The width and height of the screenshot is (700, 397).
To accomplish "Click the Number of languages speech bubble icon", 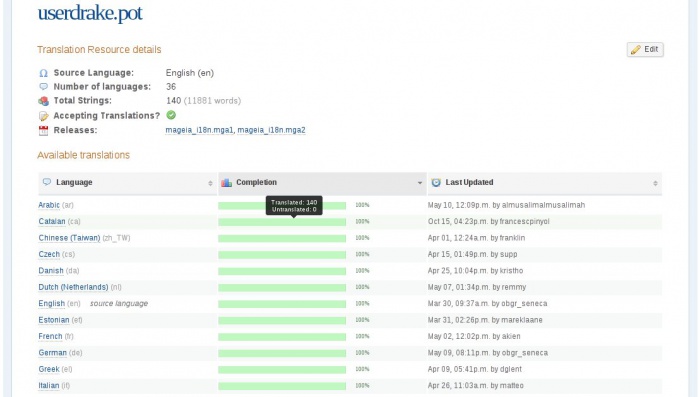I will click(43, 87).
